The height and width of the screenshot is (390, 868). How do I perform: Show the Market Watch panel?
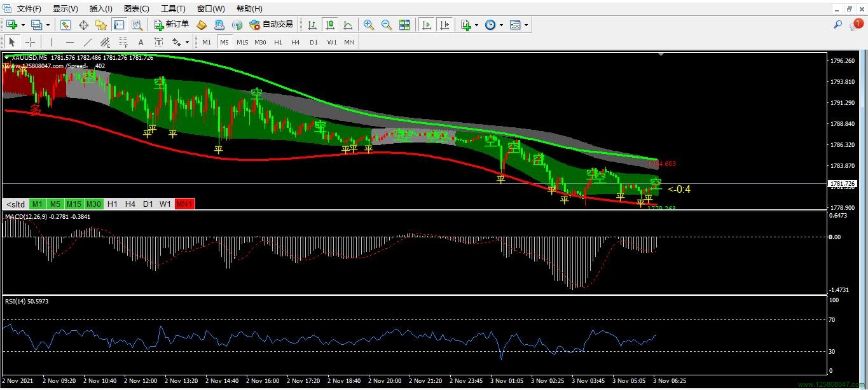click(x=65, y=25)
